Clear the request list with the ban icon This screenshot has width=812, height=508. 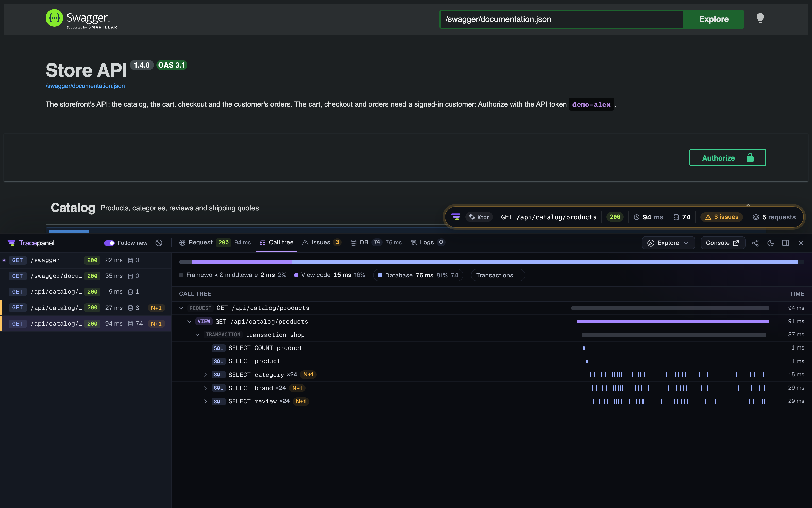pyautogui.click(x=159, y=243)
